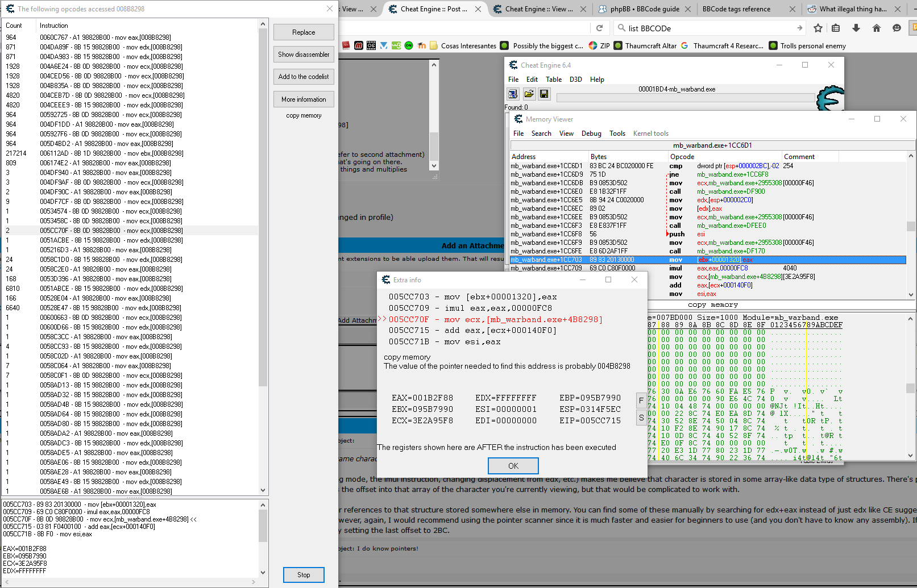The height and width of the screenshot is (588, 917).
Task: Click the Replace button
Action: (304, 32)
